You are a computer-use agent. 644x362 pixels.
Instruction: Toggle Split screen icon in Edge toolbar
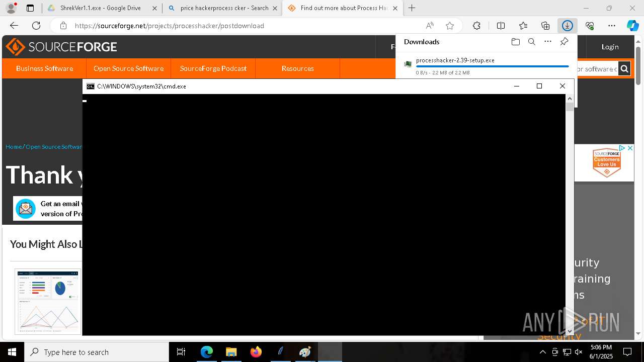[x=501, y=26]
